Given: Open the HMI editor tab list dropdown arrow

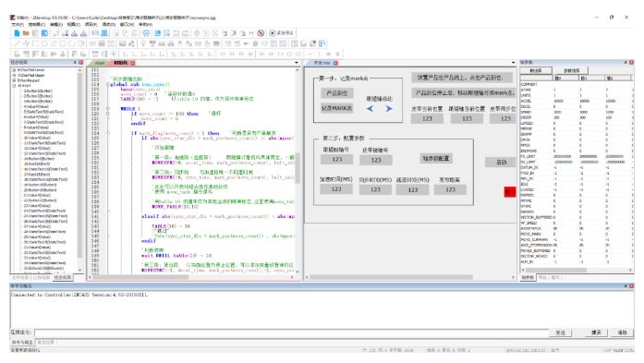Looking at the screenshot, I should pyautogui.click(x=513, y=63).
